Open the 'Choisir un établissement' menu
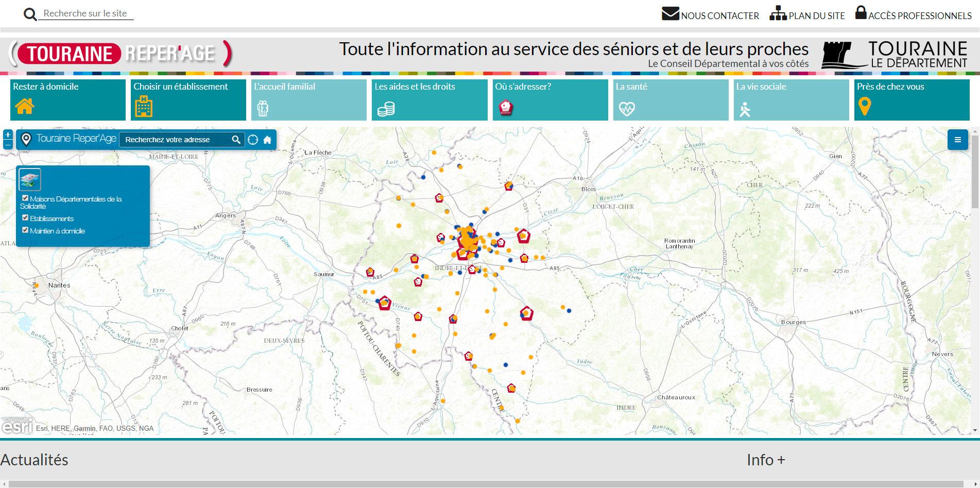Viewport: 980px width, 488px height. [x=188, y=99]
